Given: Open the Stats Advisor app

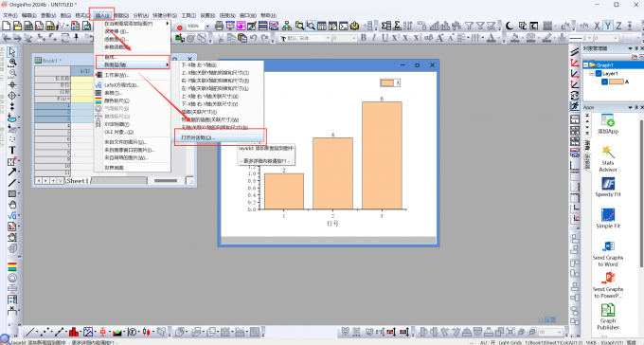Looking at the screenshot, I should point(608,153).
